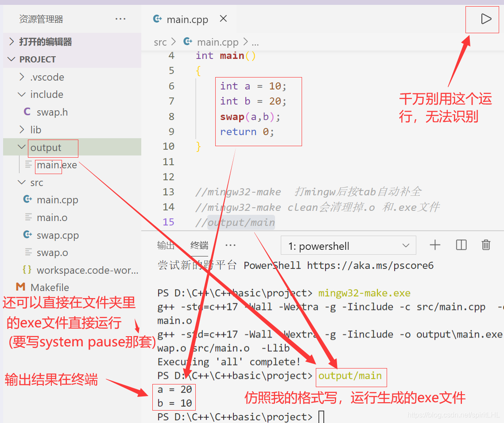Click the 'return 0;' code line

247,132
